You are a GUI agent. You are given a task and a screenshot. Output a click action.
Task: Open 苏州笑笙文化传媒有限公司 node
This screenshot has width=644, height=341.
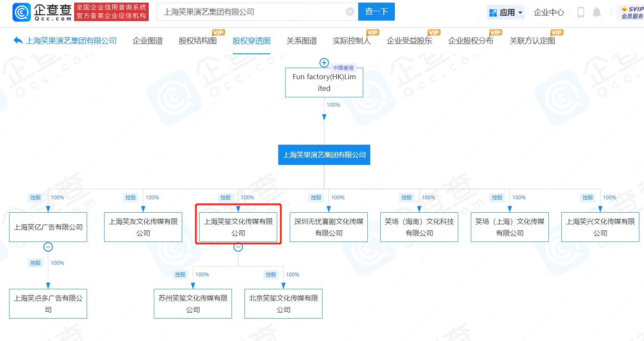(193, 304)
